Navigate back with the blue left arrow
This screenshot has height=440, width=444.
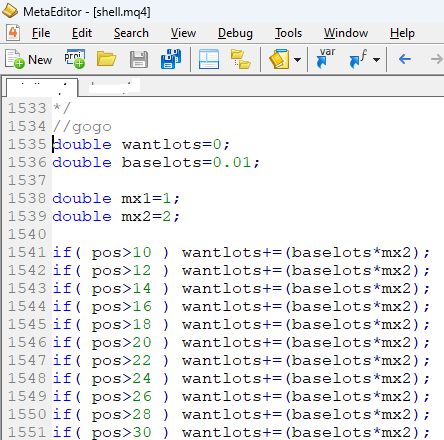click(x=405, y=60)
